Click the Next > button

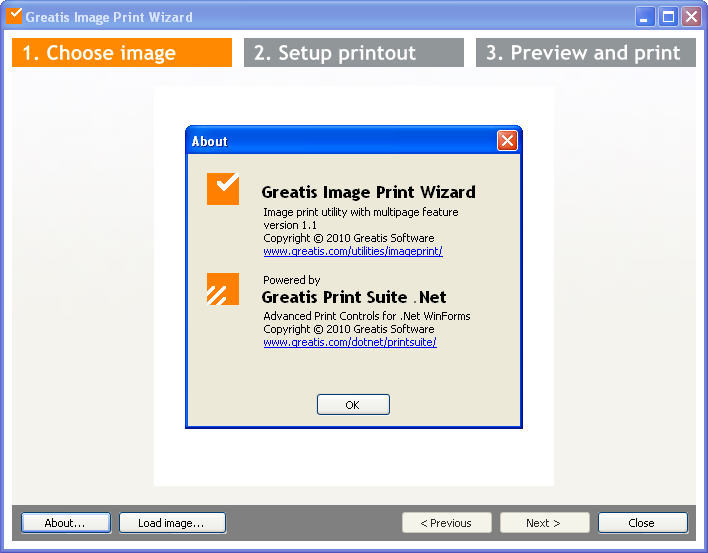(545, 523)
